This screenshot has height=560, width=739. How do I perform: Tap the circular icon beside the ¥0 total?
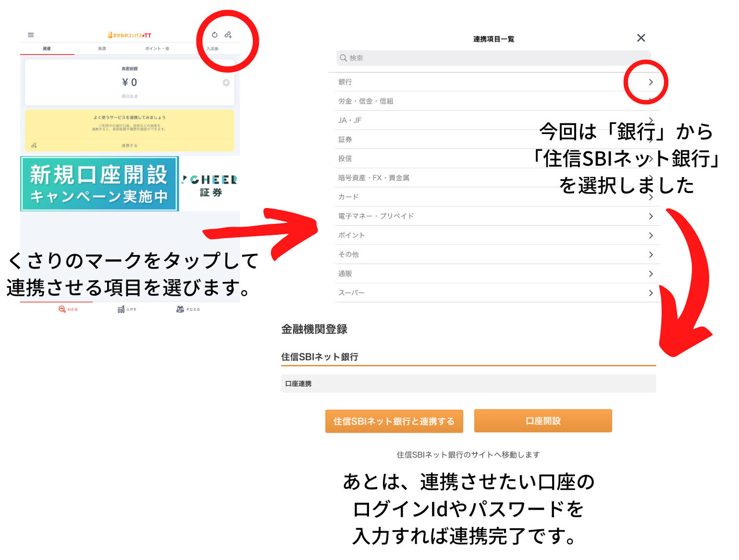click(226, 83)
